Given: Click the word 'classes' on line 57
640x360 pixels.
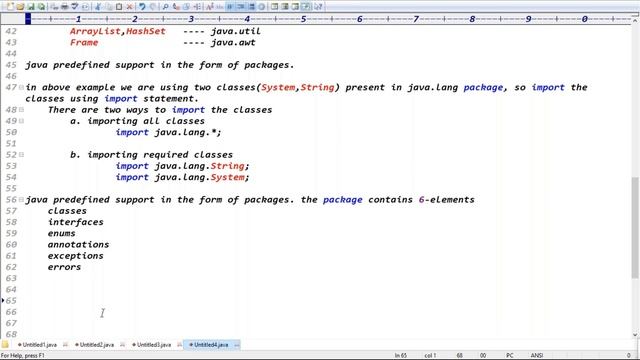Looking at the screenshot, I should click(x=67, y=211).
